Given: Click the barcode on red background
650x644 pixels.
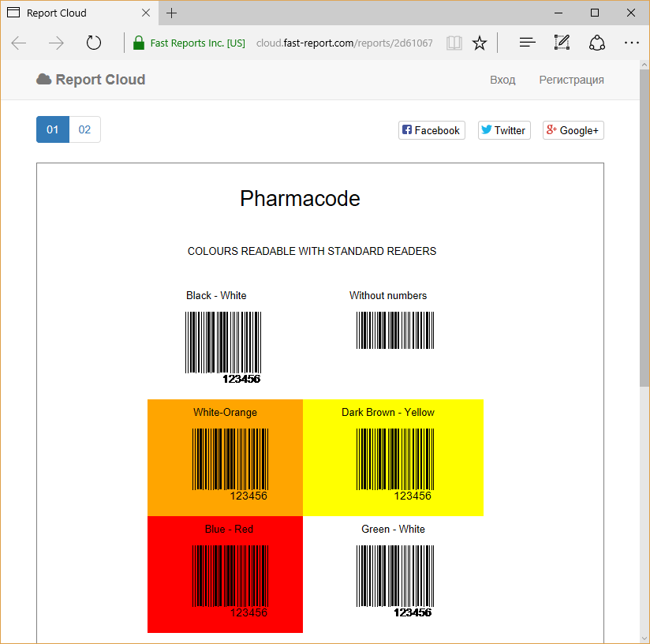Looking at the screenshot, I should click(x=230, y=582).
